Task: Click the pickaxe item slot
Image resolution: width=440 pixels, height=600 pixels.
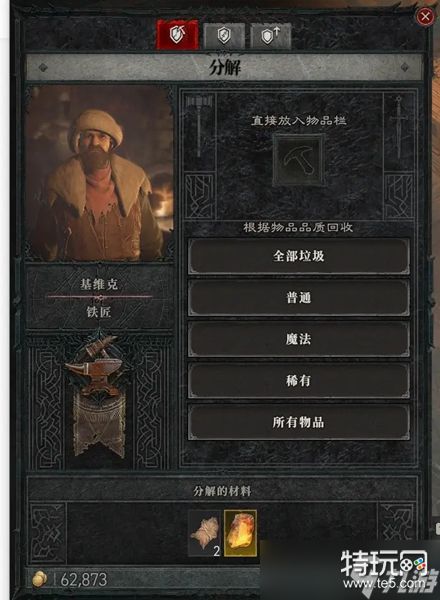Action: point(299,160)
